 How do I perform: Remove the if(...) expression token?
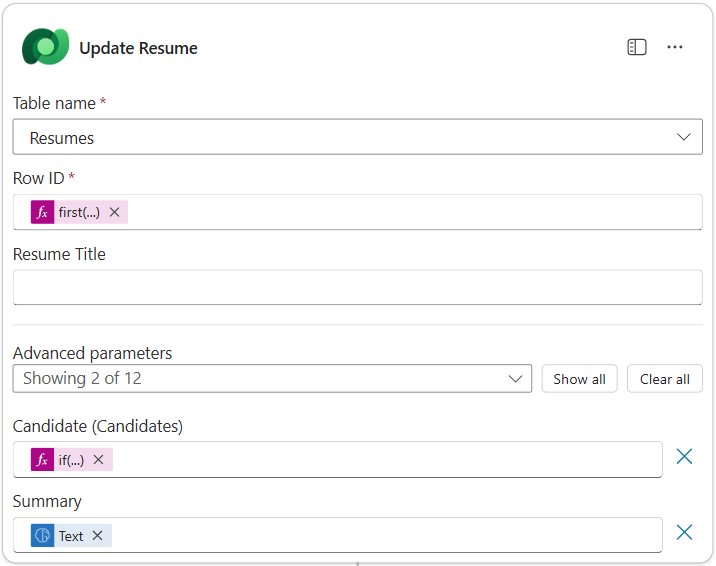click(99, 460)
